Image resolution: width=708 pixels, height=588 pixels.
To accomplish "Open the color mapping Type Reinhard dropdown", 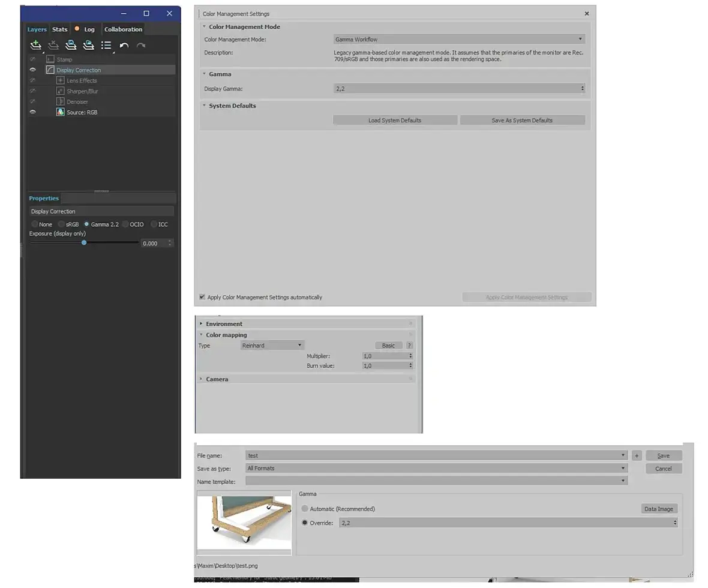I will pos(272,346).
